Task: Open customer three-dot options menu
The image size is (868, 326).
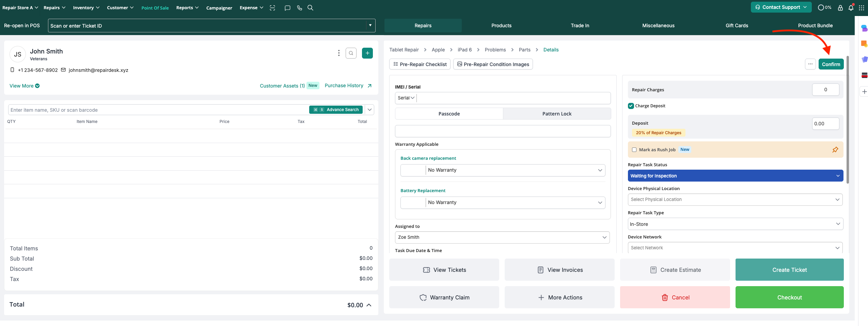Action: coord(338,53)
